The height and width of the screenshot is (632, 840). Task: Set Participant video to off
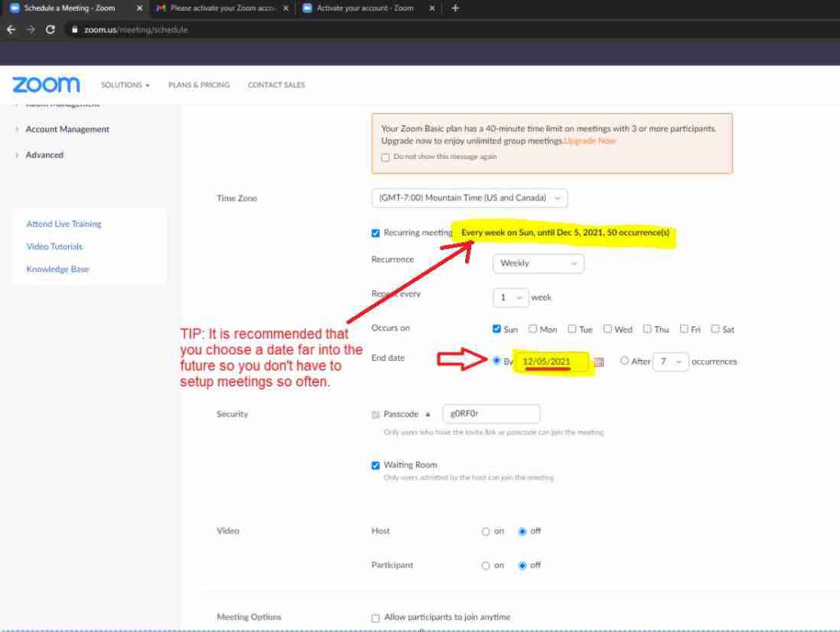tap(523, 566)
